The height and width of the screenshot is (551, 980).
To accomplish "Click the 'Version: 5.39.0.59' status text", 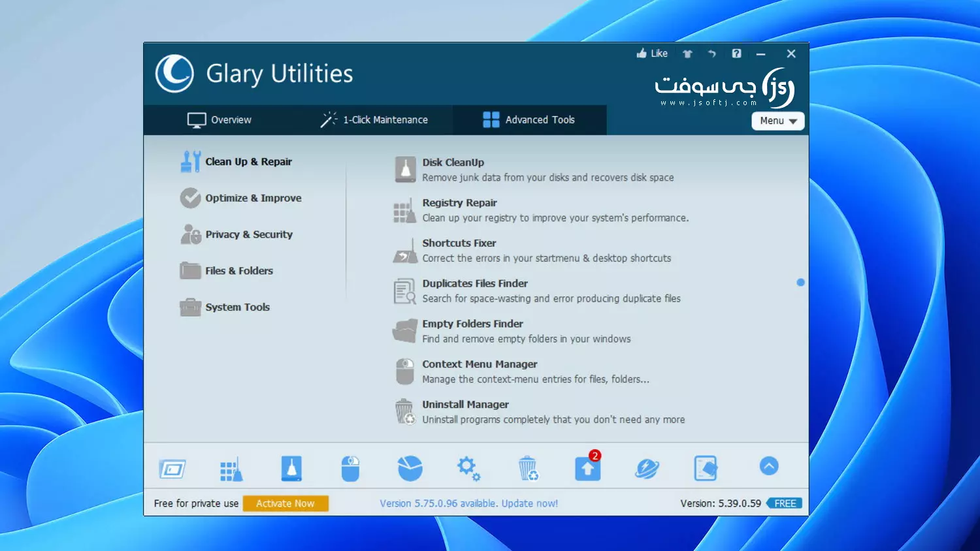I will tap(721, 503).
